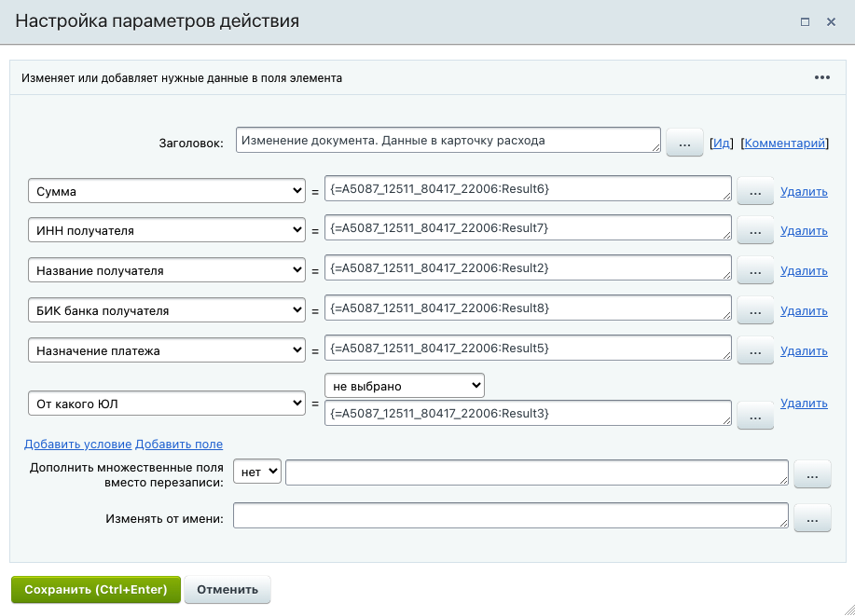Click ellipsis beside Дополнить множественные поля input

[812, 475]
